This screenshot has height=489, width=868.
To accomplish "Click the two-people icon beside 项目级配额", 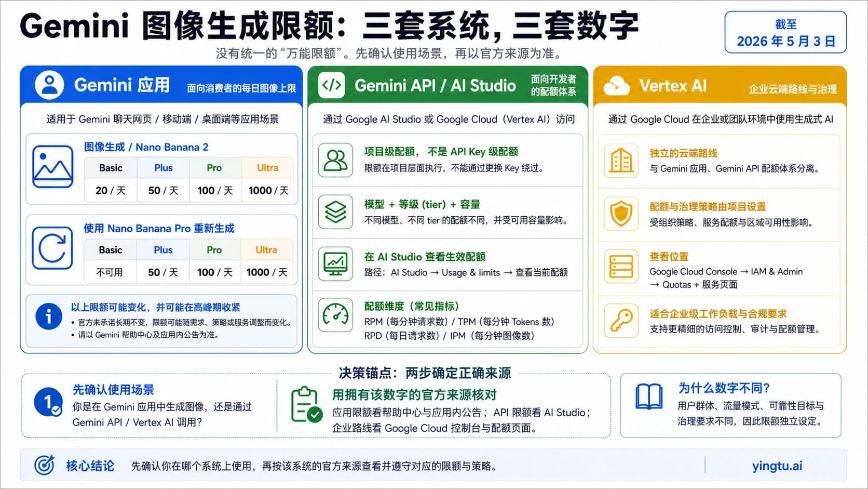I will point(335,160).
